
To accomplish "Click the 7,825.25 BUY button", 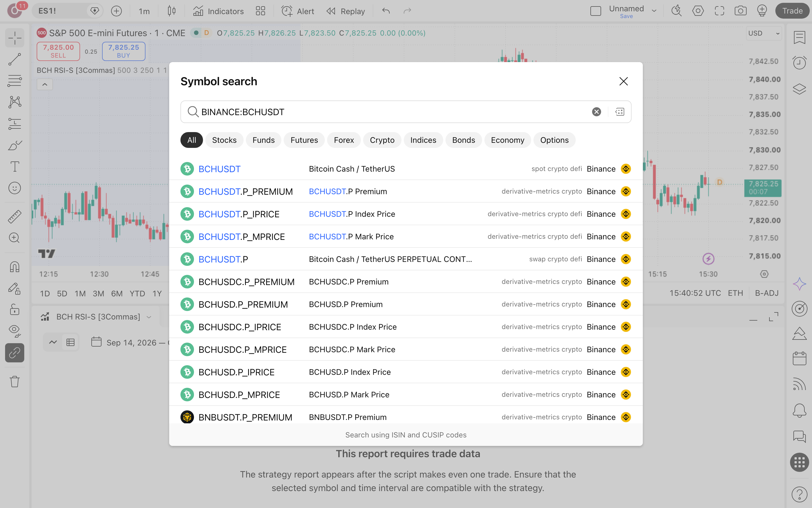I will click(123, 51).
